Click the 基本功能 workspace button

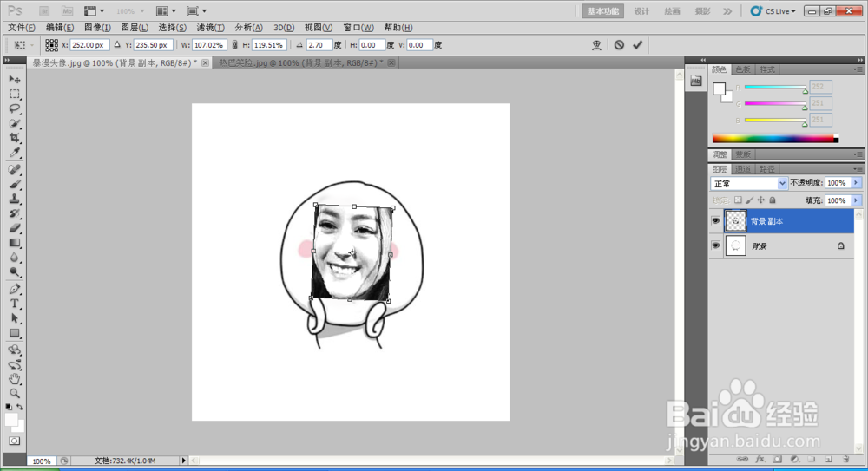603,11
